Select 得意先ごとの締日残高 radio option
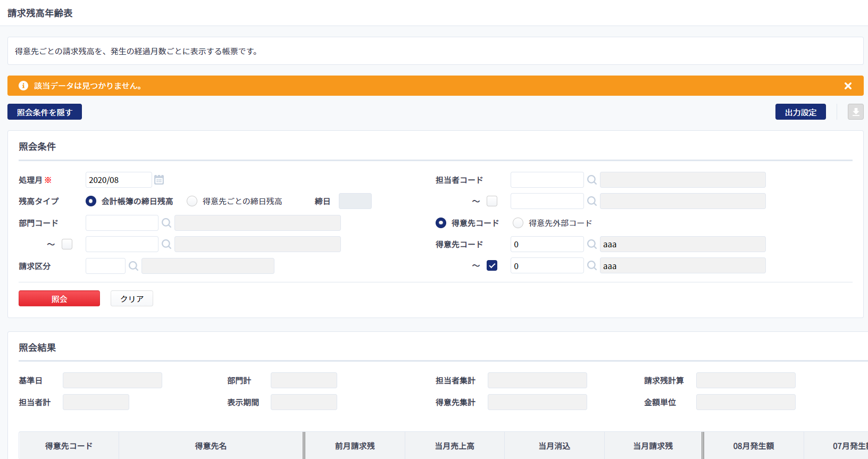 (192, 201)
